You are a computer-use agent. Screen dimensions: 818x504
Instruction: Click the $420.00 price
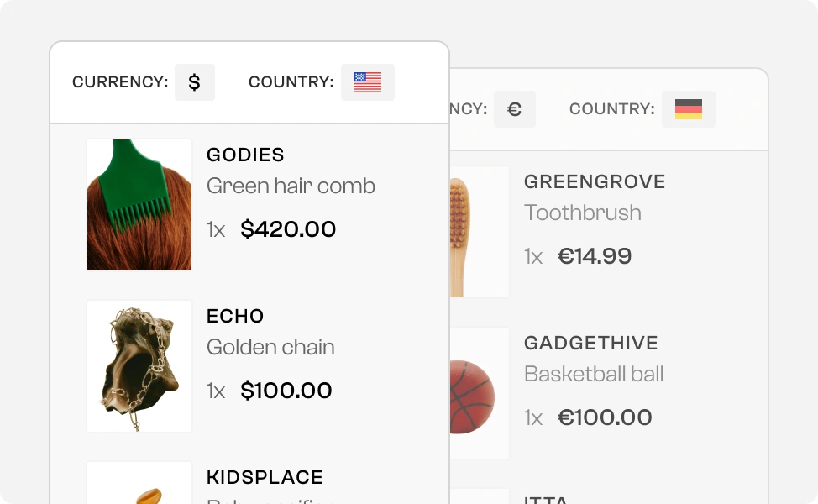pyautogui.click(x=288, y=229)
